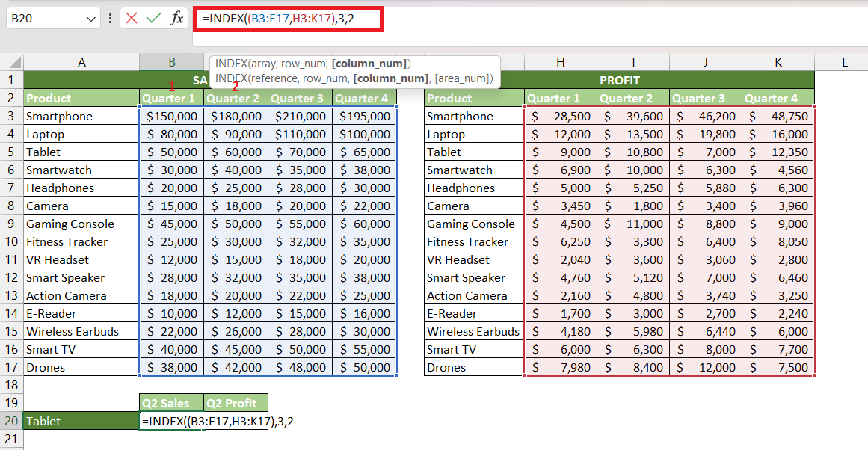868x450 pixels.
Task: Select row 5 header
Action: pos(12,152)
